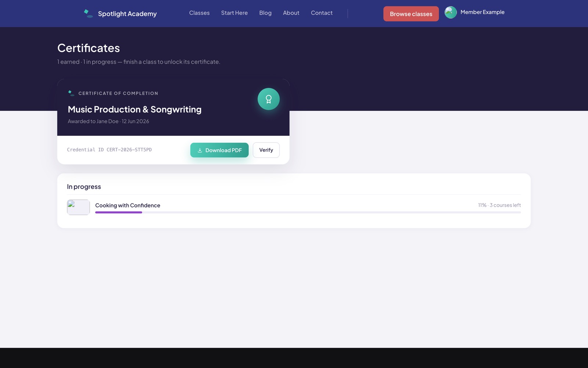Open the Blog nav link

pyautogui.click(x=265, y=13)
